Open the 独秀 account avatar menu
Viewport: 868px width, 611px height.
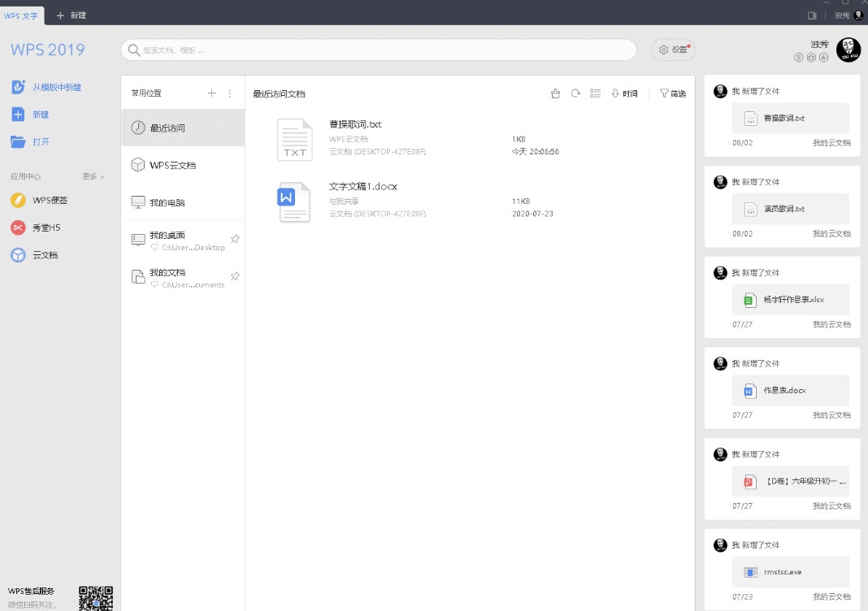click(x=848, y=50)
